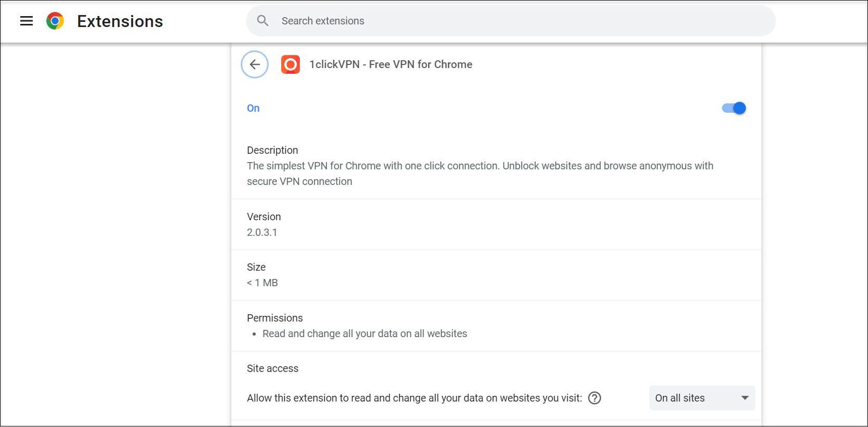The height and width of the screenshot is (427, 868).
Task: Click the search magnifier icon
Action: (263, 21)
